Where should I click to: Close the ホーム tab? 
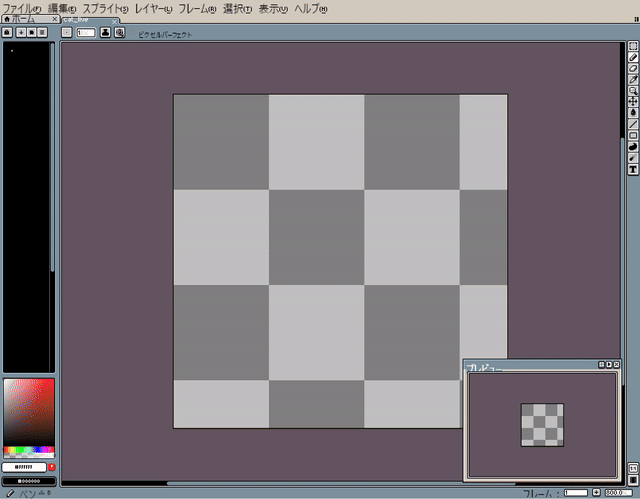(x=55, y=19)
